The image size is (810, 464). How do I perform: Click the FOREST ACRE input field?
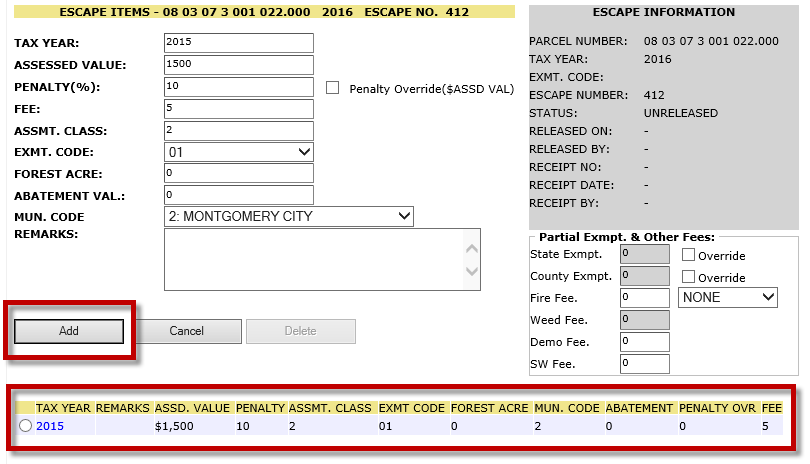point(239,173)
